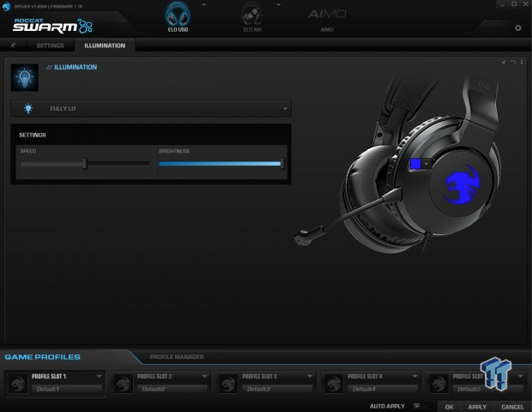Reset the Illumination panel with undo icon
The height and width of the screenshot is (412, 532).
(513, 63)
